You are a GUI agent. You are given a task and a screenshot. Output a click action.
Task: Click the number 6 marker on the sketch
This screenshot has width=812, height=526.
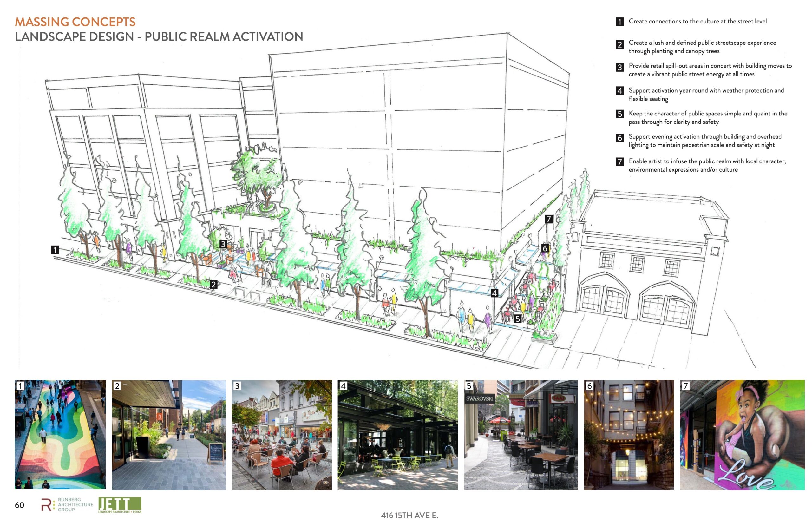tap(545, 248)
